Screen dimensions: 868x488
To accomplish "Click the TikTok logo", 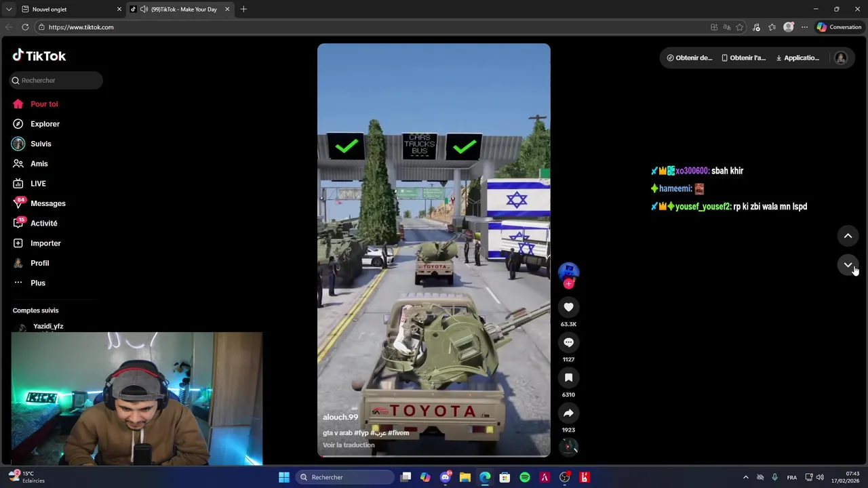I will [x=39, y=56].
